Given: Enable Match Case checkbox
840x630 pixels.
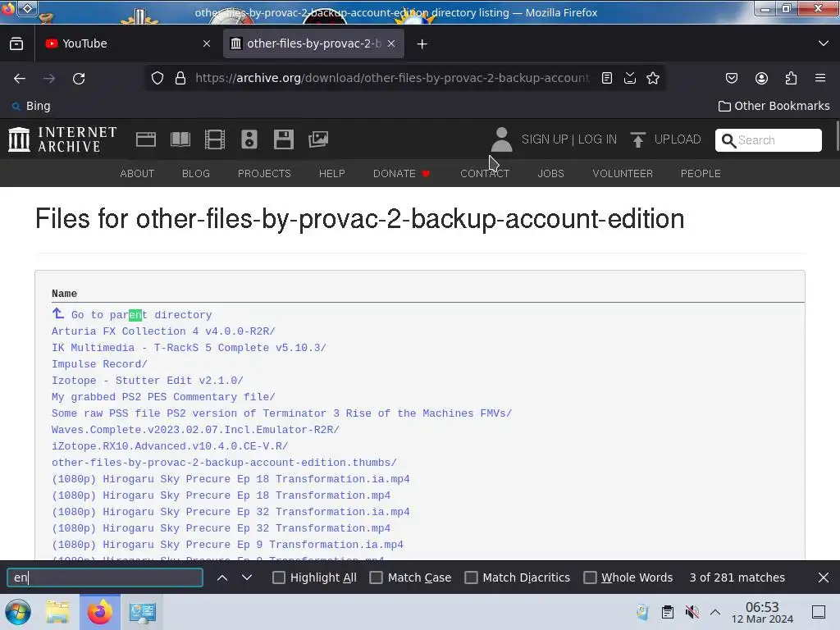Looking at the screenshot, I should pyautogui.click(x=376, y=577).
